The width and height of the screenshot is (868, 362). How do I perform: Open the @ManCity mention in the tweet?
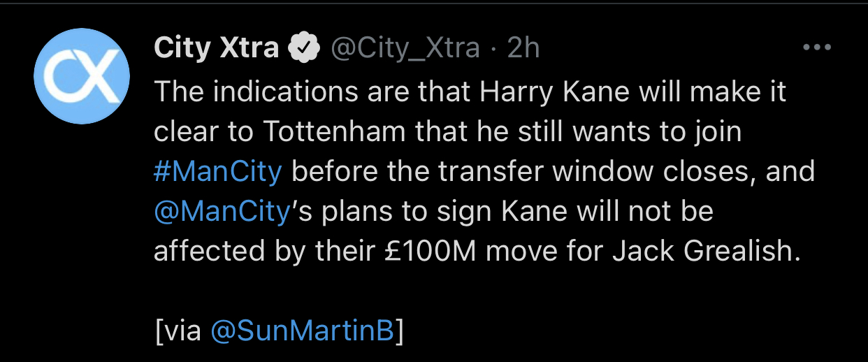point(222,211)
